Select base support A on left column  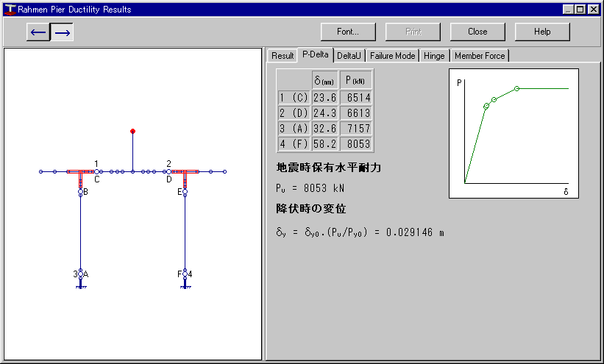(81, 274)
